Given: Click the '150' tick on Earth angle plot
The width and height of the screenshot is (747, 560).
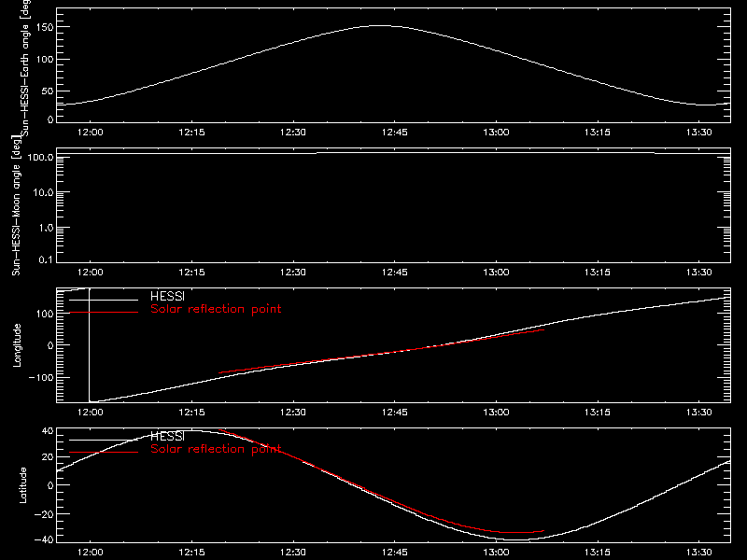Looking at the screenshot, I should click(45, 27).
